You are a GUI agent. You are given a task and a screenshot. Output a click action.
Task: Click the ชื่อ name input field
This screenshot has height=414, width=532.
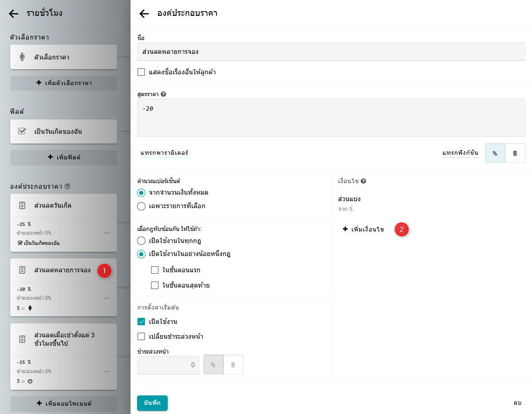pos(331,52)
